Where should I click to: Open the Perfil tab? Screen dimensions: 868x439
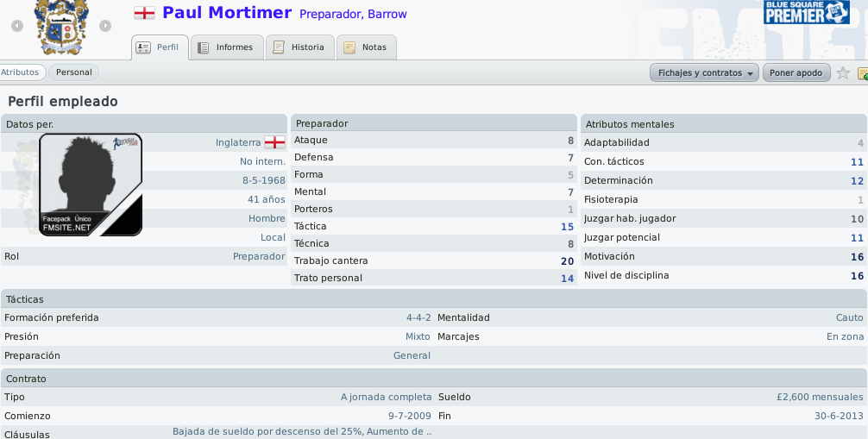coord(160,47)
